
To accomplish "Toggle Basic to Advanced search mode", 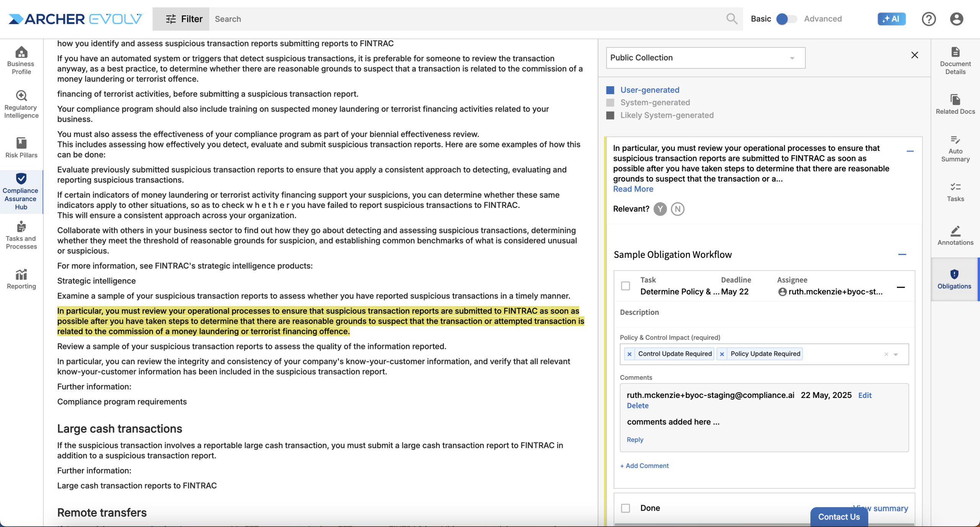I will point(786,19).
